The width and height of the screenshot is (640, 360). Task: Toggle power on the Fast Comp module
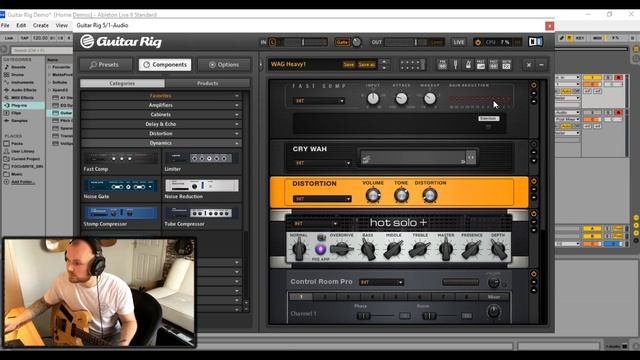[533, 85]
